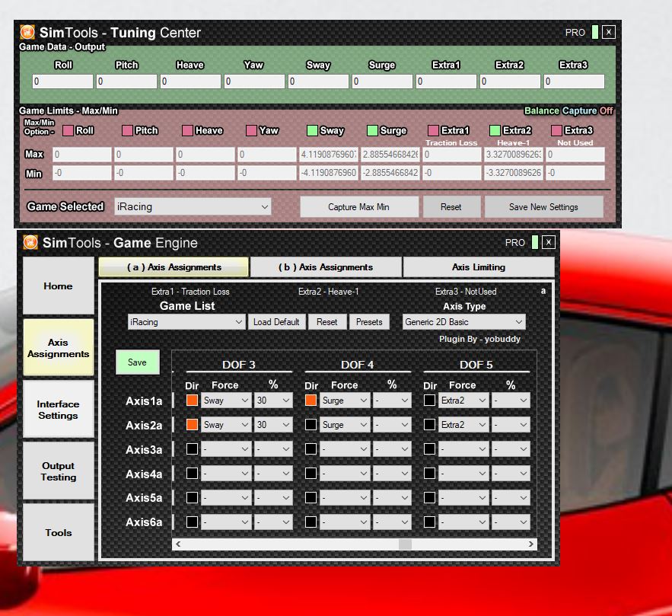Toggle the Extra3 Max/Min option box
Image resolution: width=672 pixels, height=616 pixels.
click(557, 130)
